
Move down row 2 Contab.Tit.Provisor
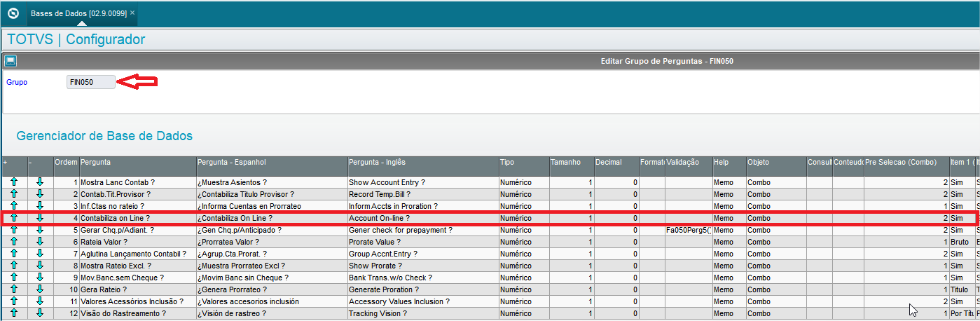40,194
